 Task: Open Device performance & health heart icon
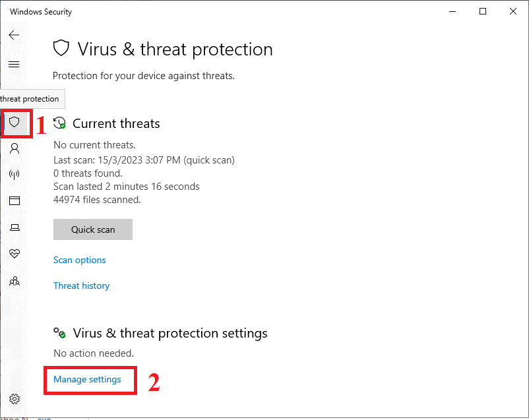coord(14,254)
